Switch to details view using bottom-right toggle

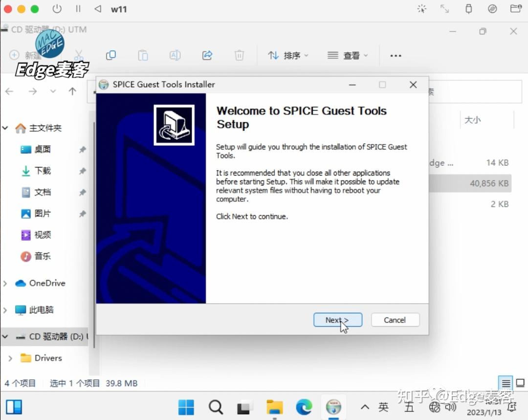click(x=506, y=383)
